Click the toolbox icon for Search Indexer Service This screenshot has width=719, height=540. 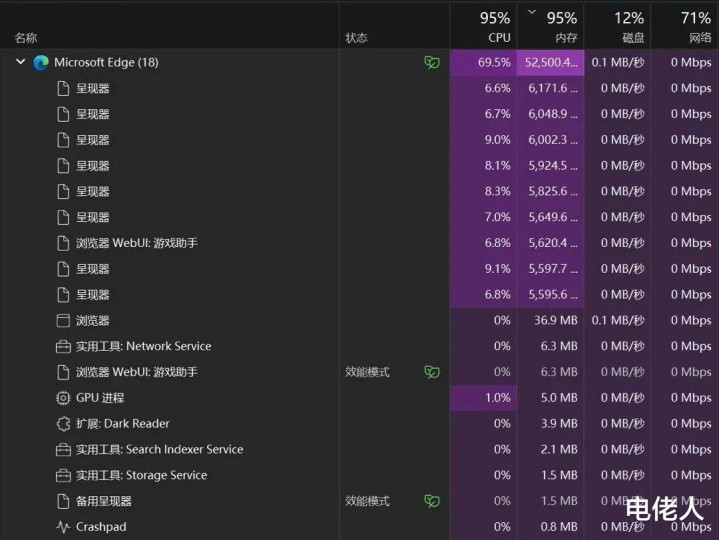63,450
